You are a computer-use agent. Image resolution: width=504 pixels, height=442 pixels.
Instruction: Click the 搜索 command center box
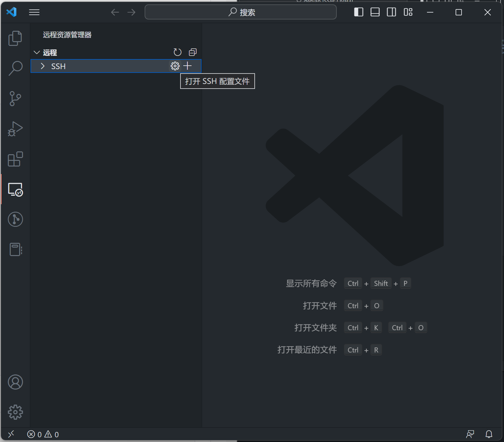coord(241,12)
